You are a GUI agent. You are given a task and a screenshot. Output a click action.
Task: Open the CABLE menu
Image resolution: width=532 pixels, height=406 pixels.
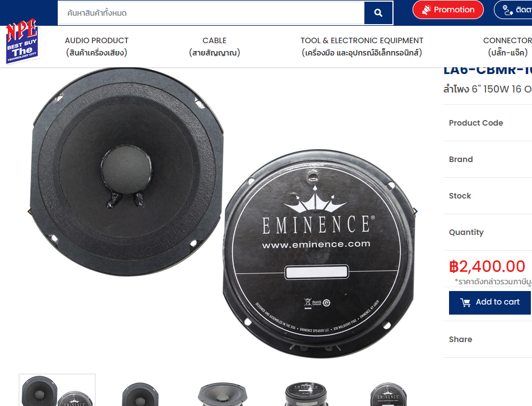pos(215,47)
